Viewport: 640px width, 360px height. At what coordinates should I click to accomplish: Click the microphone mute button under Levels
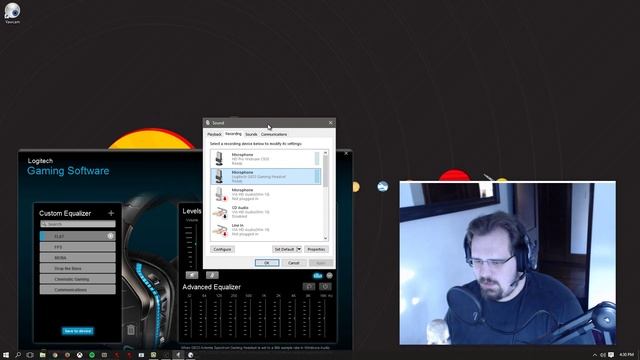[212, 275]
